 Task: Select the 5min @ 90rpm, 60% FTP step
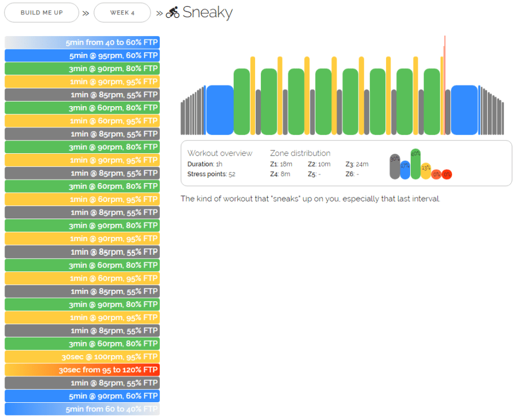point(82,396)
